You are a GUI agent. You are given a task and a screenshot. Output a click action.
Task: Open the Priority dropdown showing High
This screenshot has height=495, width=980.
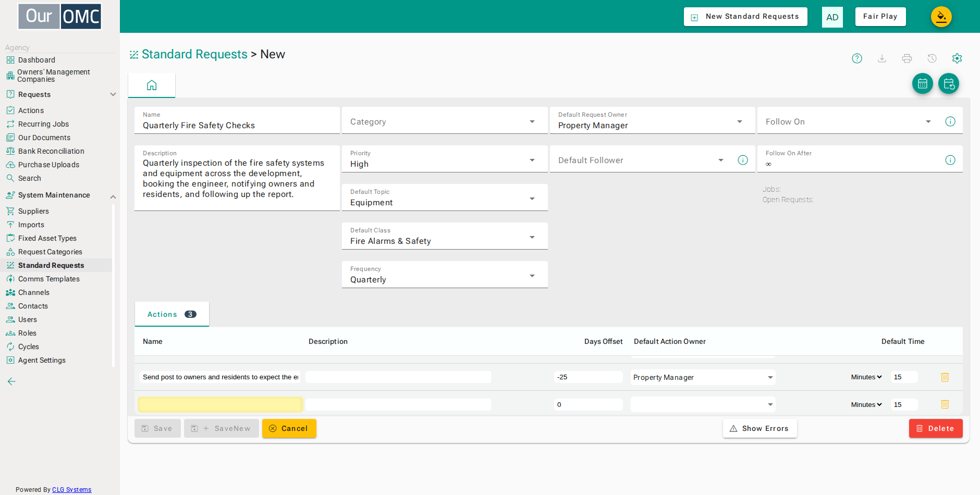coord(445,159)
